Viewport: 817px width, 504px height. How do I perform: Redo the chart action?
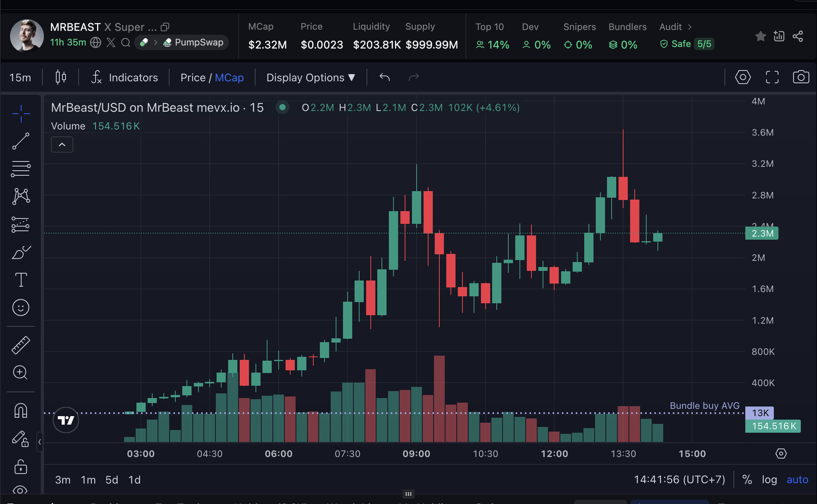pos(414,77)
